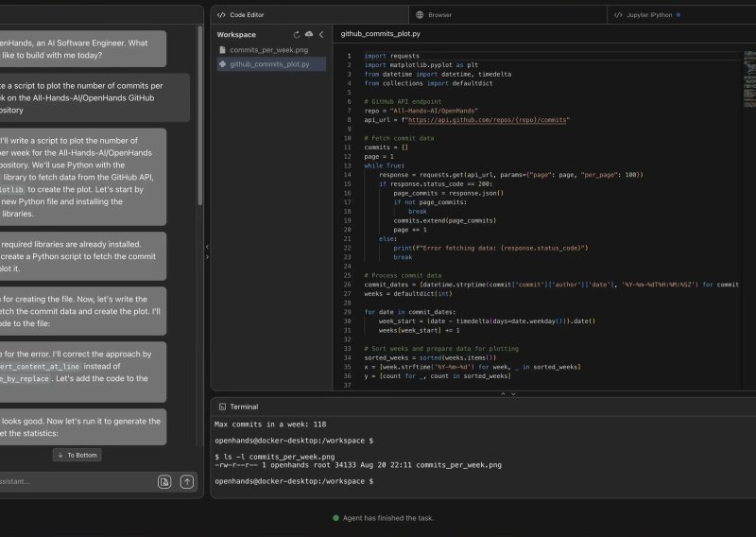Click the 'Max commits in a week: 118' terminal line

(270, 424)
